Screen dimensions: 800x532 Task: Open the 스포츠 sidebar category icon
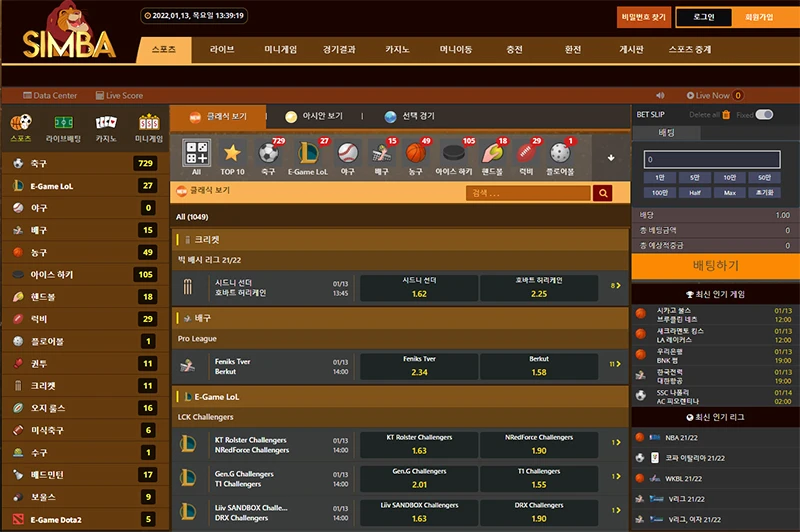tap(21, 122)
